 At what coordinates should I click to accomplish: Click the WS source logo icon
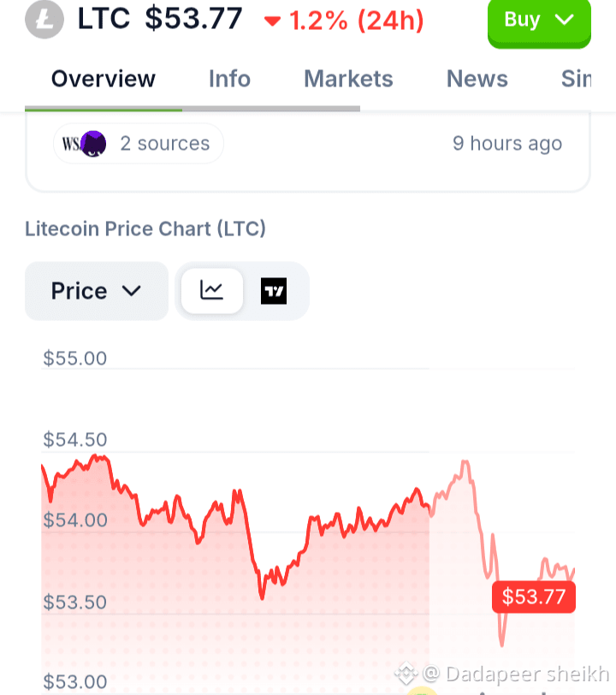(71, 144)
